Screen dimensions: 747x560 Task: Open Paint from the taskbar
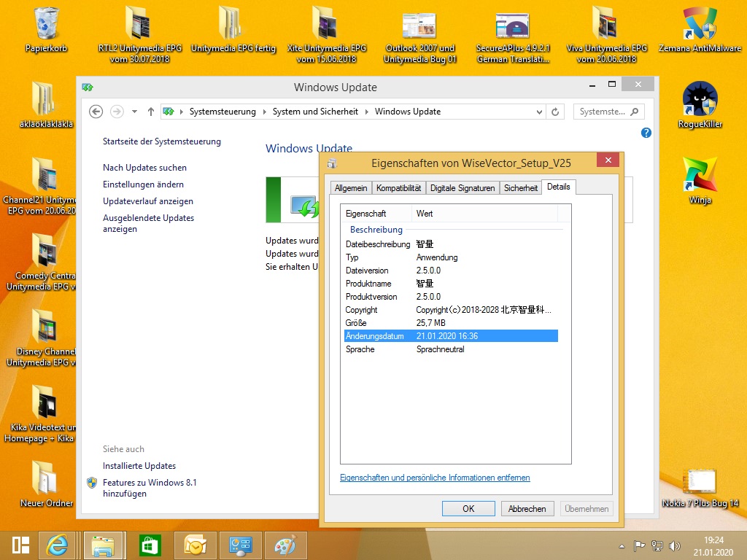285,545
